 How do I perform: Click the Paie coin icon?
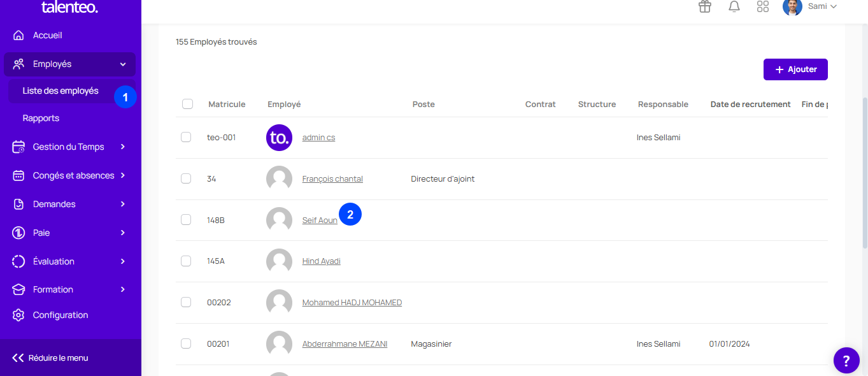(x=18, y=233)
